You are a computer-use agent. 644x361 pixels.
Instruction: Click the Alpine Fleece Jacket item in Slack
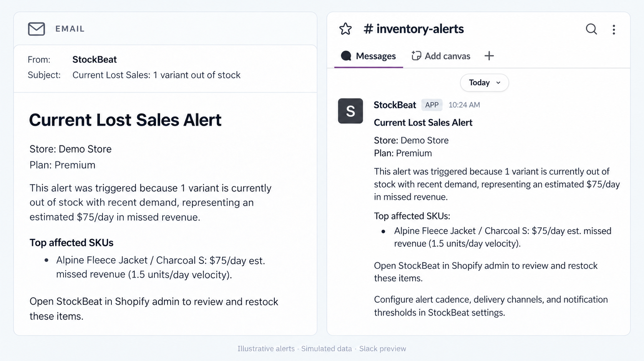point(503,237)
